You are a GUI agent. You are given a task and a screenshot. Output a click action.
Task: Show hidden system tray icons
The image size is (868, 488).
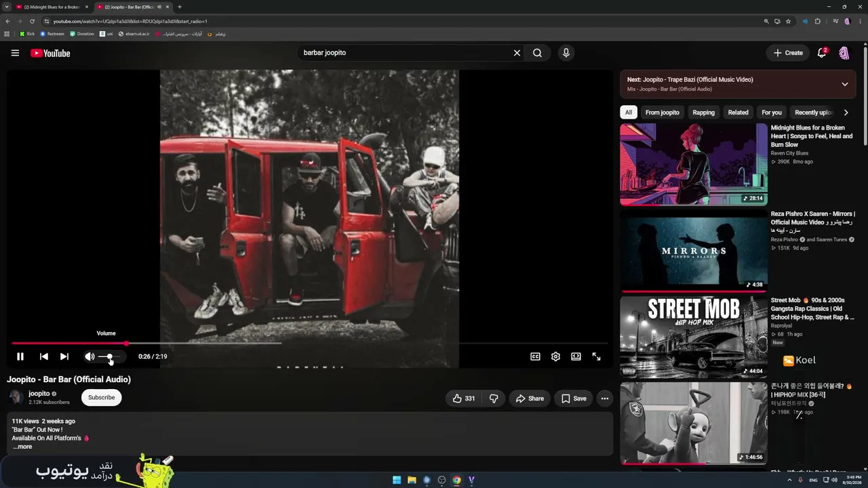pos(789,480)
